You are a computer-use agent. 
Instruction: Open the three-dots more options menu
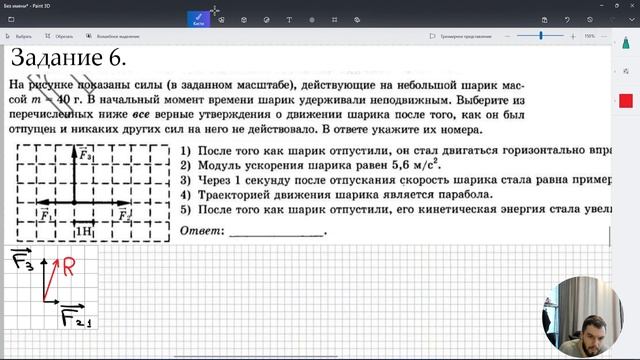(604, 36)
